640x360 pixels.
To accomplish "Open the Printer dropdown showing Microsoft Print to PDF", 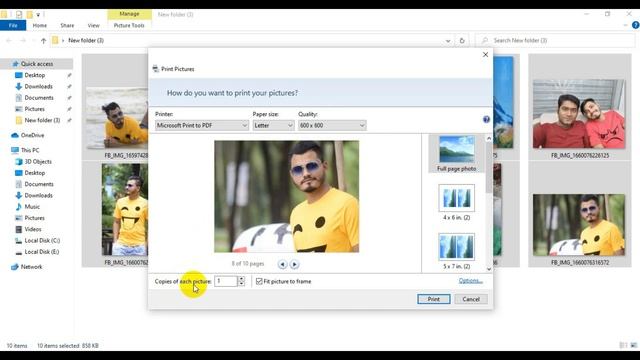I will (x=202, y=125).
